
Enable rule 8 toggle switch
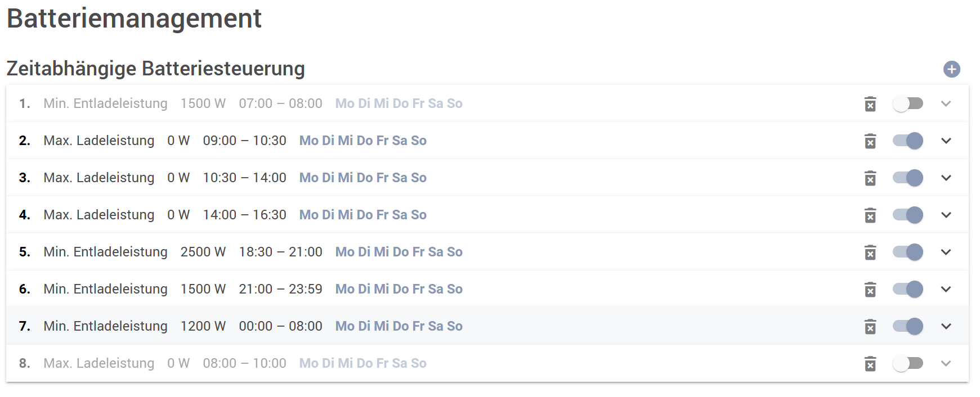(x=907, y=364)
